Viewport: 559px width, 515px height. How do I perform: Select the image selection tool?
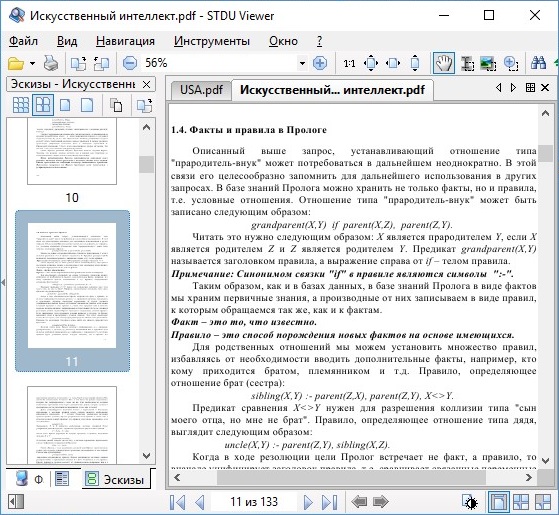click(x=488, y=64)
